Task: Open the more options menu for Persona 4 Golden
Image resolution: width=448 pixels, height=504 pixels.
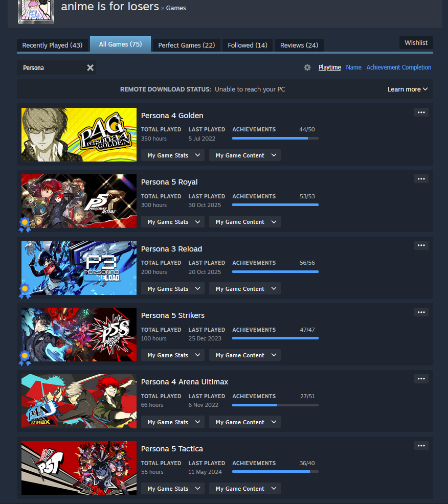Action: coord(421,112)
